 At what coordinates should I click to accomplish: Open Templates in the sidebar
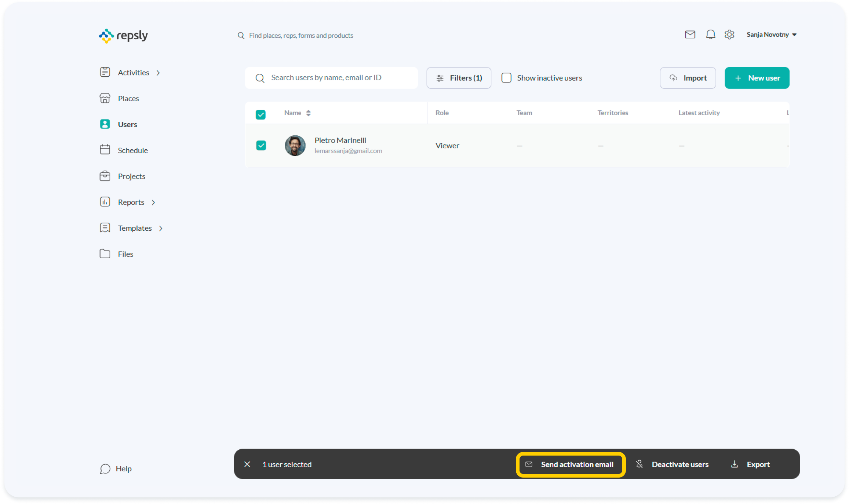pyautogui.click(x=135, y=228)
